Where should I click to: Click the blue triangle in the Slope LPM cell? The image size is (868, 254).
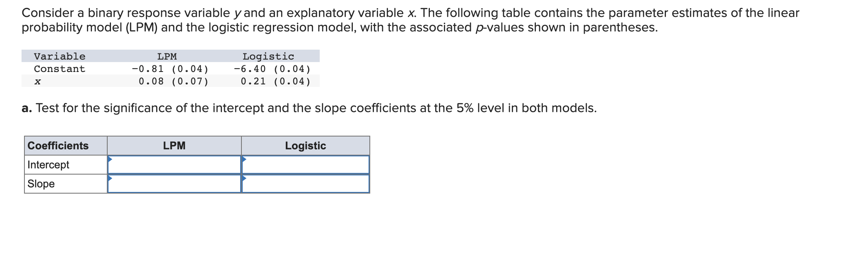pyautogui.click(x=110, y=178)
